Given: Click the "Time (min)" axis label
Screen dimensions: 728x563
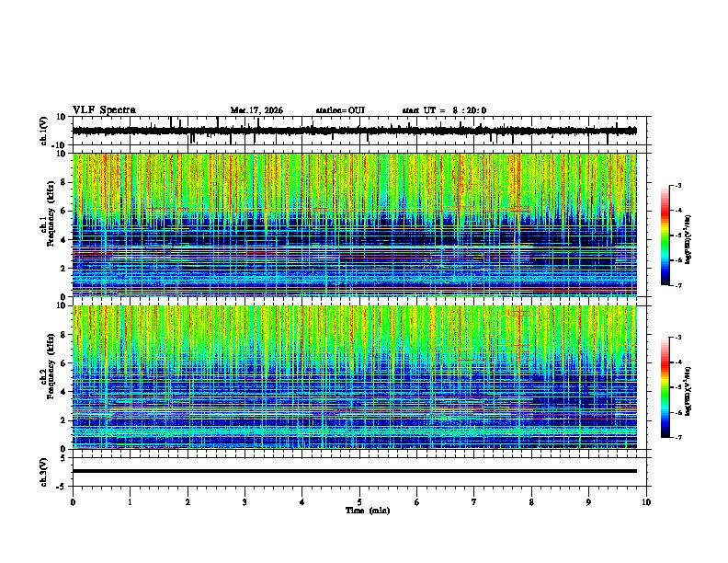Looking at the screenshot, I should [368, 511].
